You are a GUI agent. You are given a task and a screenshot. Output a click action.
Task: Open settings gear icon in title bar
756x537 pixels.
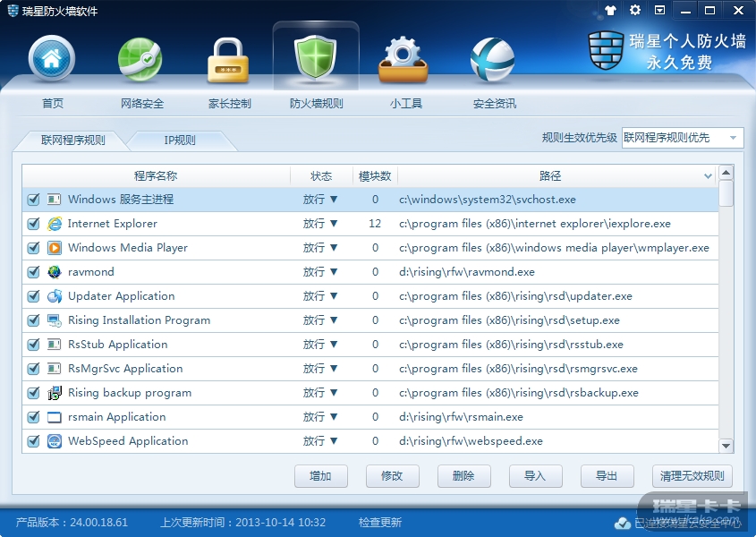click(x=635, y=10)
